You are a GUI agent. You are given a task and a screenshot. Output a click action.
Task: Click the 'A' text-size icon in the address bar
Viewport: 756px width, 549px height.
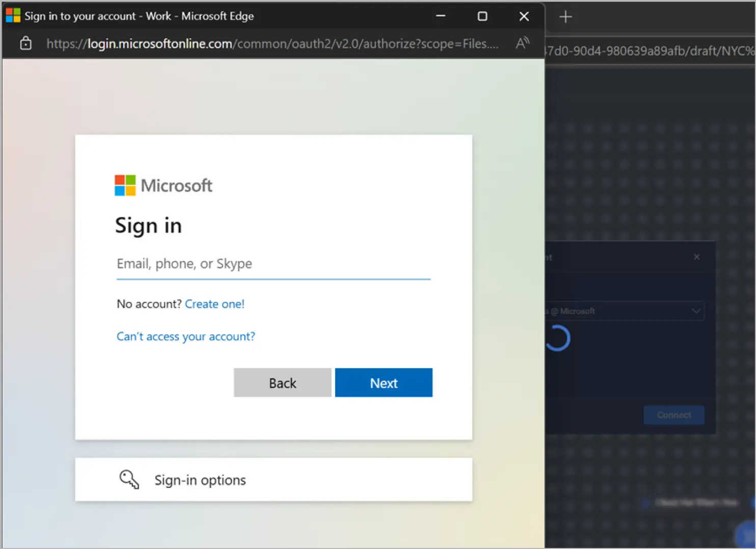522,43
